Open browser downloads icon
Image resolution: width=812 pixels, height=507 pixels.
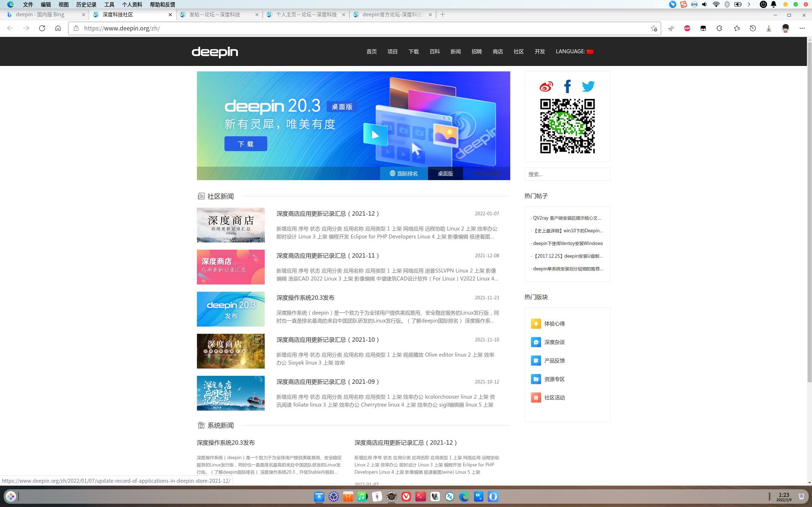click(768, 28)
